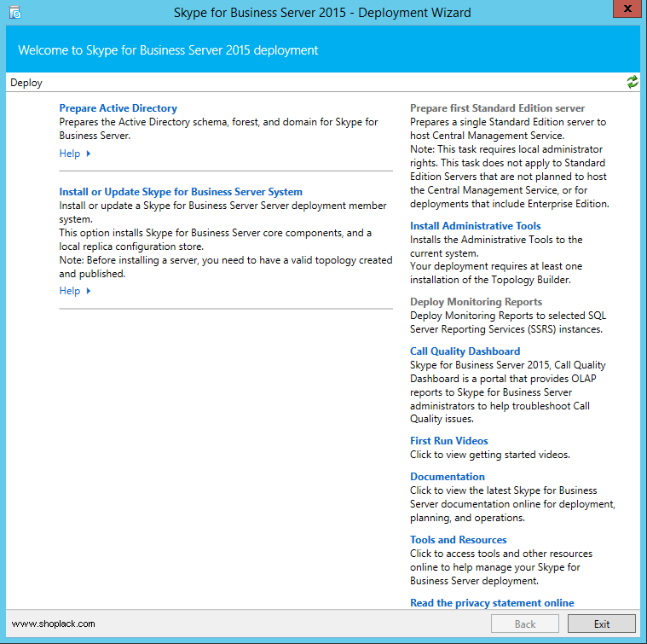Click Prepare first Standard Edition server heading
Screen dimensions: 647x644
pyautogui.click(x=497, y=108)
